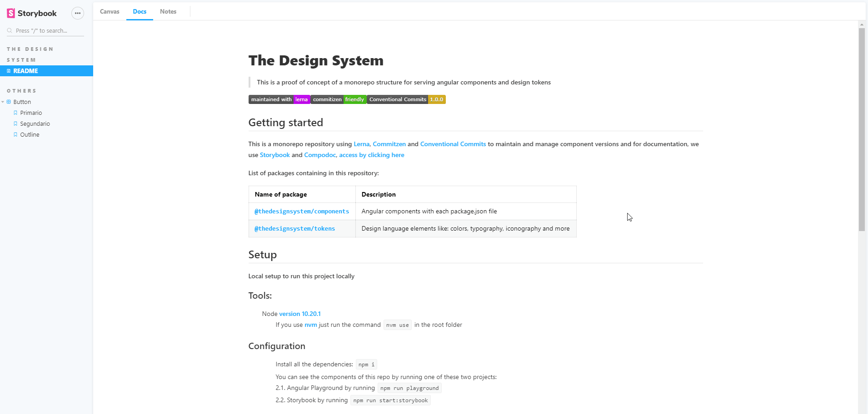Click the docs vertical scrollbar thumb
868x414 pixels.
pos(862,129)
